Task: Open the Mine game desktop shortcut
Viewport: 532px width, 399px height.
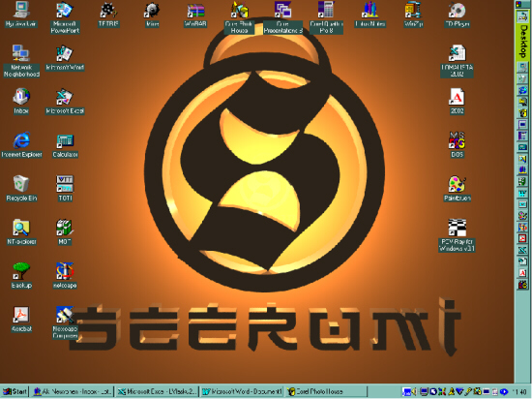Action: click(152, 15)
